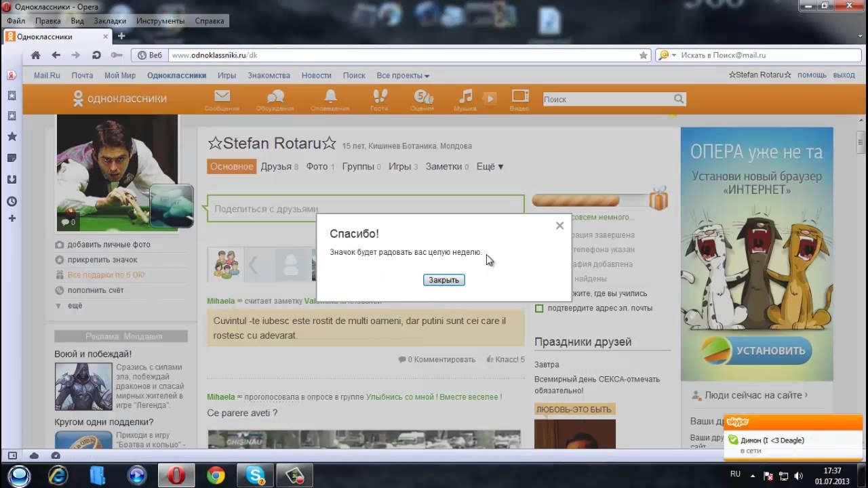Open the History clock panel in sidebar
This screenshot has height=488, width=868.
12,201
